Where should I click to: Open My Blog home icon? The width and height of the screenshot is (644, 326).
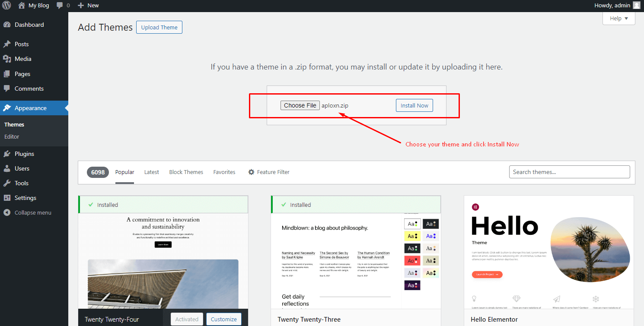tap(21, 6)
